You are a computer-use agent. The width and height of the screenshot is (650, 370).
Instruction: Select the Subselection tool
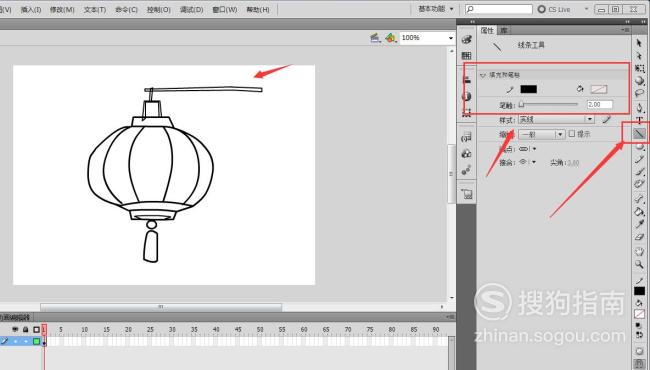pos(639,56)
